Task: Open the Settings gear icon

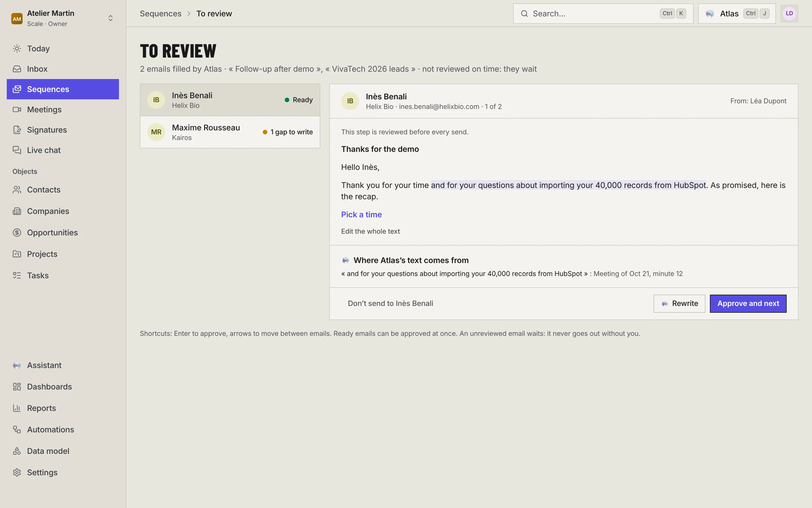Action: pyautogui.click(x=17, y=472)
